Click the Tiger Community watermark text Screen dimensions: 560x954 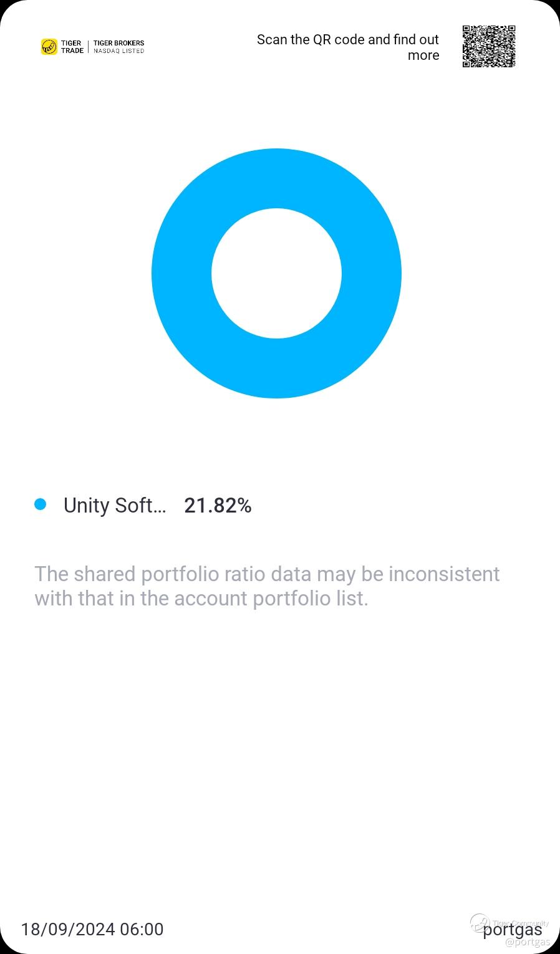(521, 923)
